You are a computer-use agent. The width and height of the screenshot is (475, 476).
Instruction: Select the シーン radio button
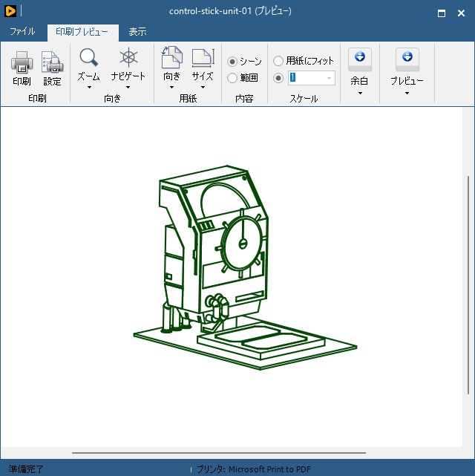coord(232,62)
